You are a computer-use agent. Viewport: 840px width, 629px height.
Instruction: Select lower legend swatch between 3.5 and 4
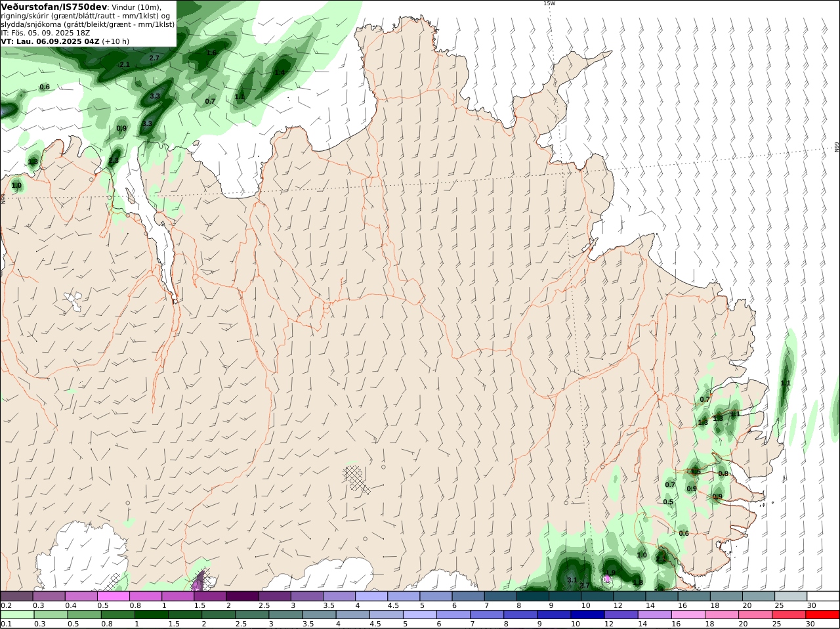(319, 615)
